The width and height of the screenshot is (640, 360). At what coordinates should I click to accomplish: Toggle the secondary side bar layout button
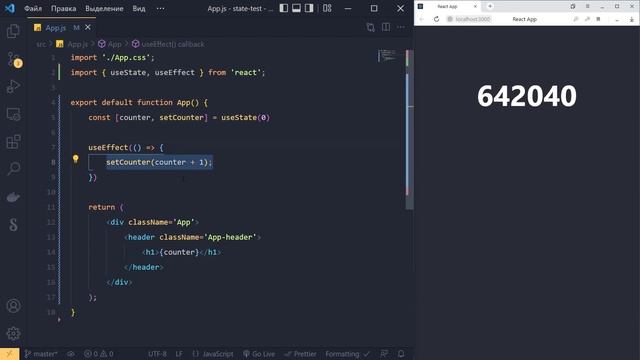click(309, 8)
